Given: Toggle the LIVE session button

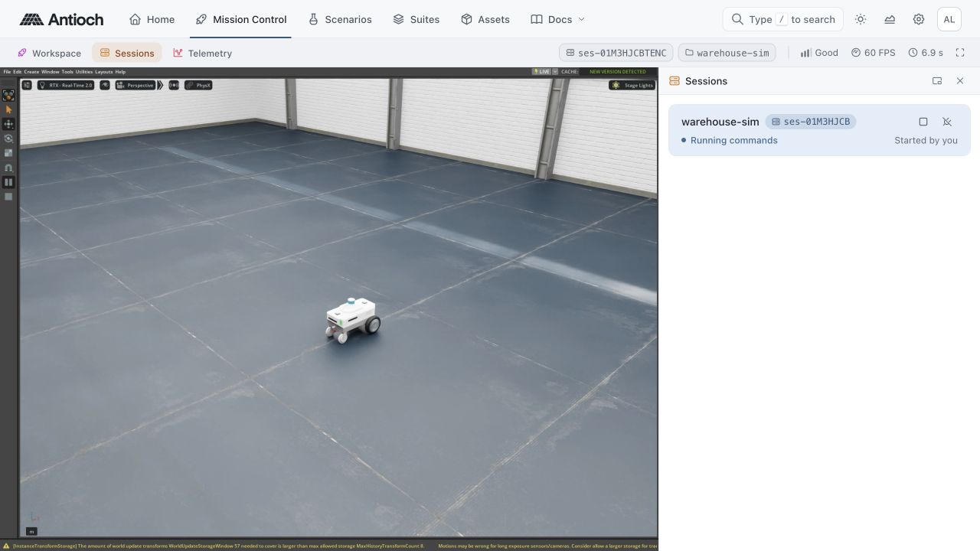Looking at the screenshot, I should click(x=541, y=72).
